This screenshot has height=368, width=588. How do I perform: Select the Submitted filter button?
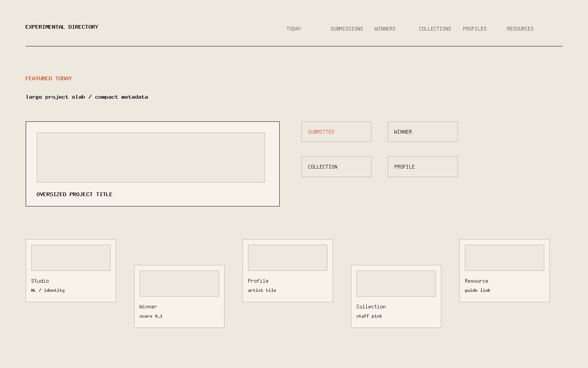336,132
